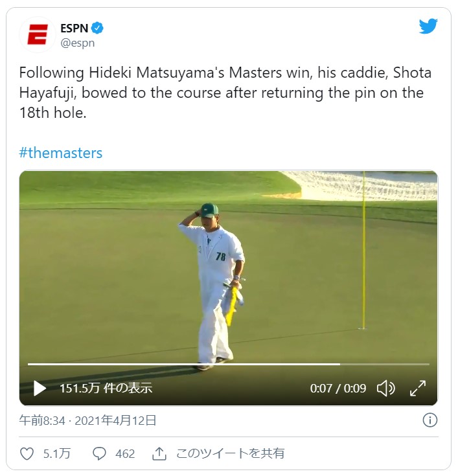Open replies via the speech bubble icon
The image size is (458, 476).
(x=99, y=454)
